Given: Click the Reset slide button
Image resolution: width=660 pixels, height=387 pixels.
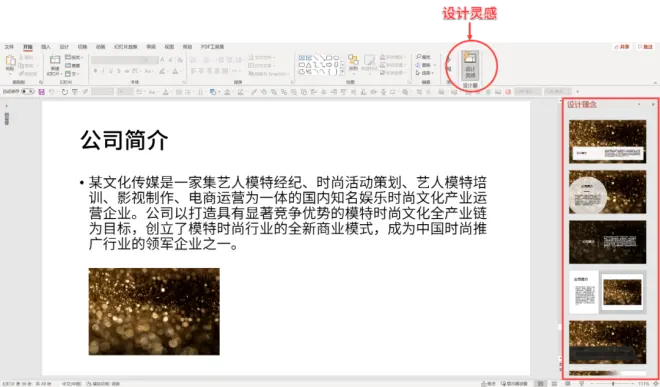Looking at the screenshot, I should (x=72, y=65).
